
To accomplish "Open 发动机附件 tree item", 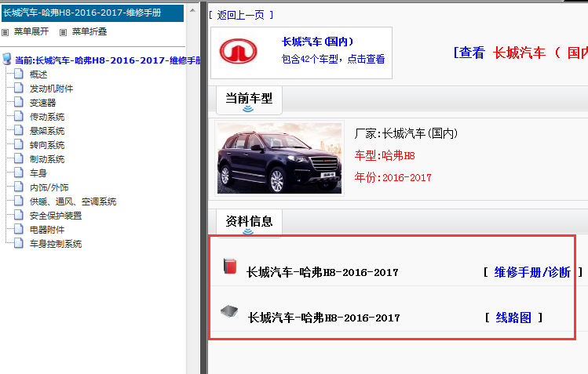I will pos(51,89).
